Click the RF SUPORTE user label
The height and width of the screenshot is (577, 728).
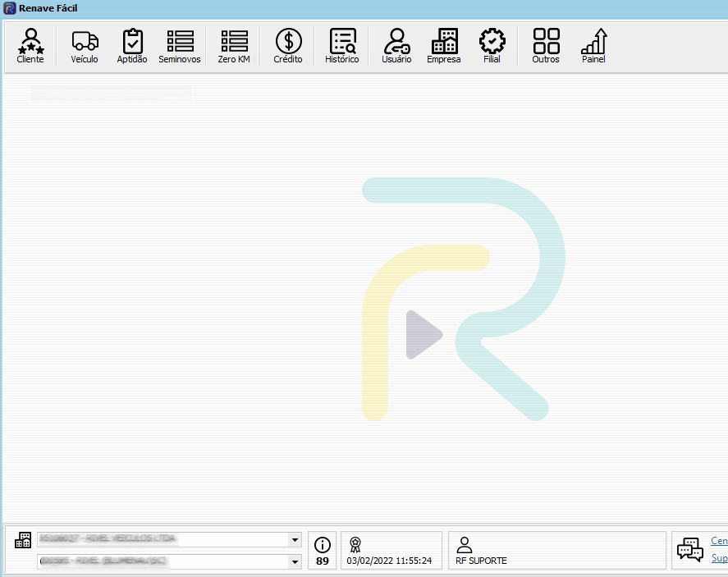click(x=481, y=561)
